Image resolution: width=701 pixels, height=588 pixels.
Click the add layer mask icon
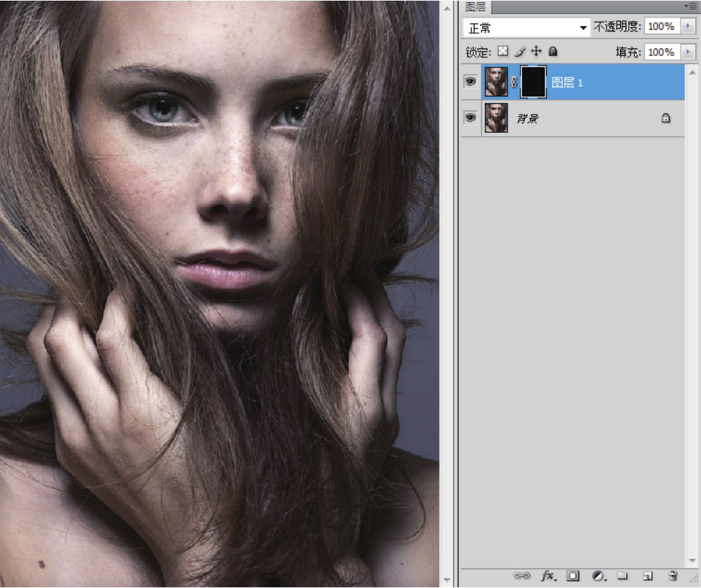573,576
